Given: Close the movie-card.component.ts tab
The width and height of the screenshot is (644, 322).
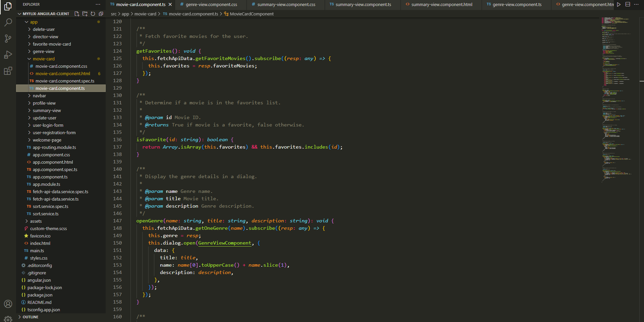Looking at the screenshot, I should [170, 4].
